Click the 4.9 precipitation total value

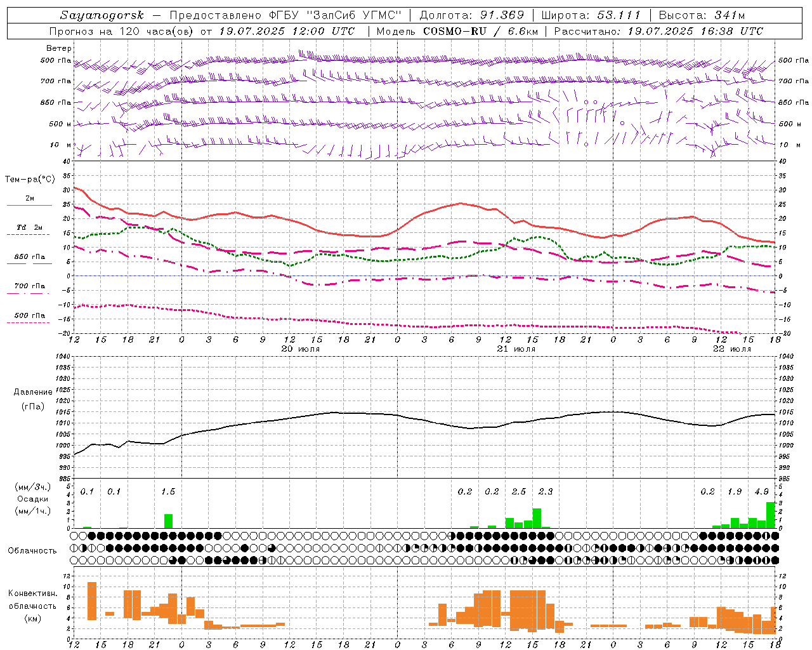click(x=762, y=492)
